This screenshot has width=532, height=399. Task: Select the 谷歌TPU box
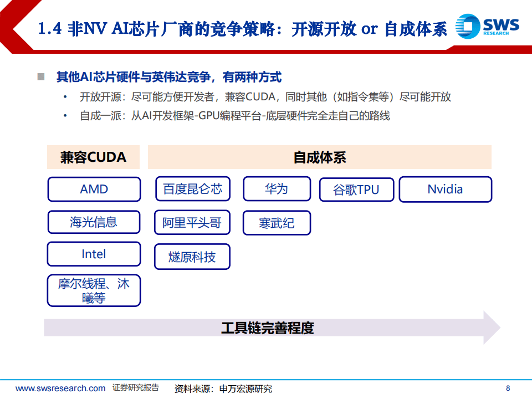coord(356,190)
